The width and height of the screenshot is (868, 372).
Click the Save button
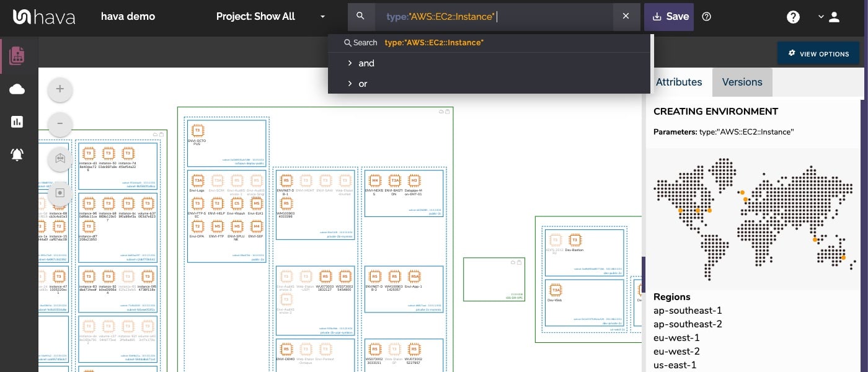(669, 17)
